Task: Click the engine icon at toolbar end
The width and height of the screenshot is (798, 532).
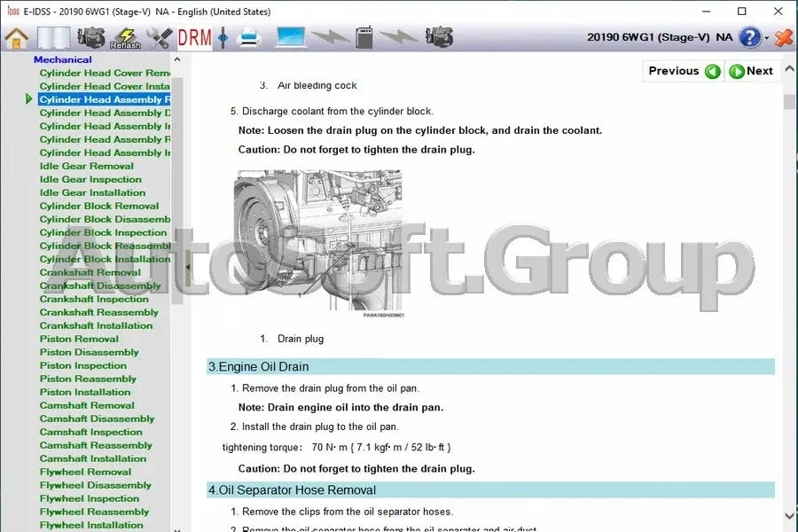Action: coord(439,37)
